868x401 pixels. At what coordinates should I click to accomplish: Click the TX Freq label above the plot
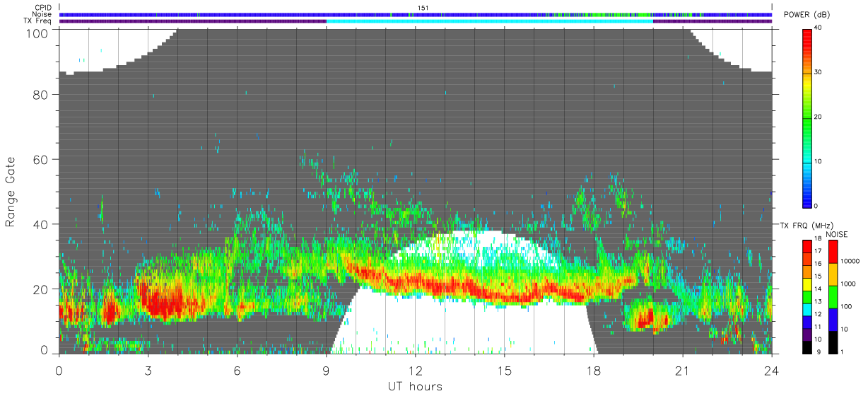click(x=38, y=21)
